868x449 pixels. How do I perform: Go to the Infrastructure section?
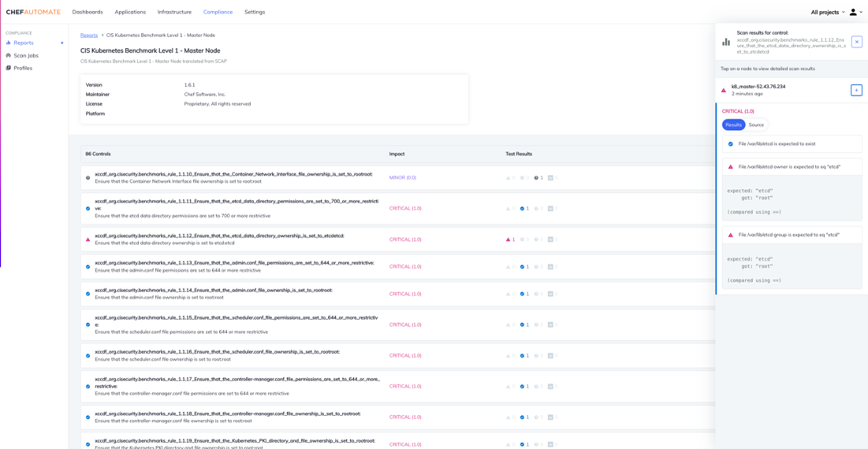click(x=174, y=13)
